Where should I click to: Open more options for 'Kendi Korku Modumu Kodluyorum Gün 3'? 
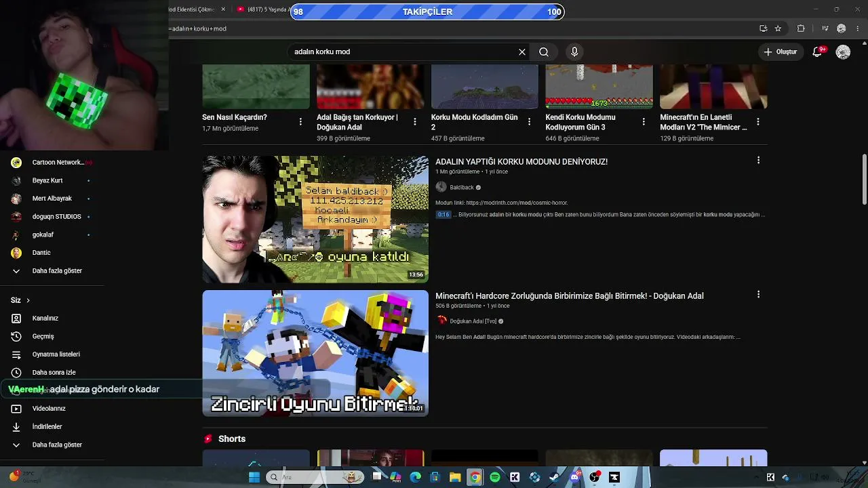644,121
